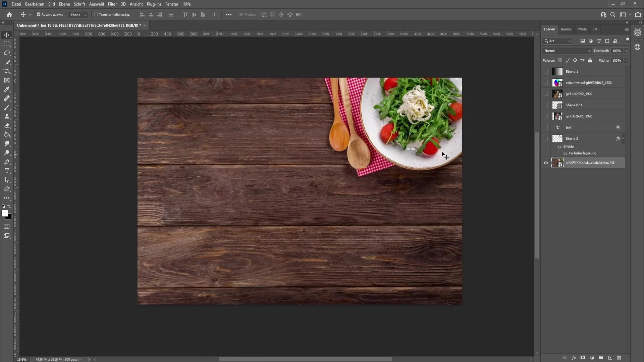The width and height of the screenshot is (644, 362).
Task: Select the Brush tool
Action: click(x=7, y=107)
